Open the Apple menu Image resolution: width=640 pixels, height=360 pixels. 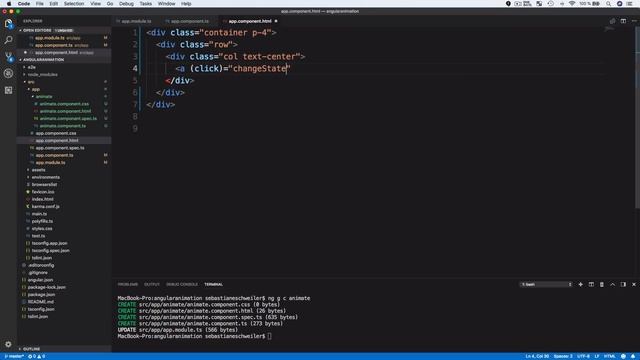[9, 4]
